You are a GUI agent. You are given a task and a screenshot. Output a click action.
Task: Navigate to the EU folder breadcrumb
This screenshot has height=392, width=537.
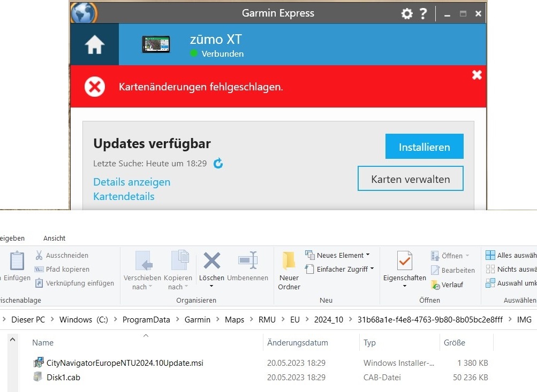click(295, 319)
